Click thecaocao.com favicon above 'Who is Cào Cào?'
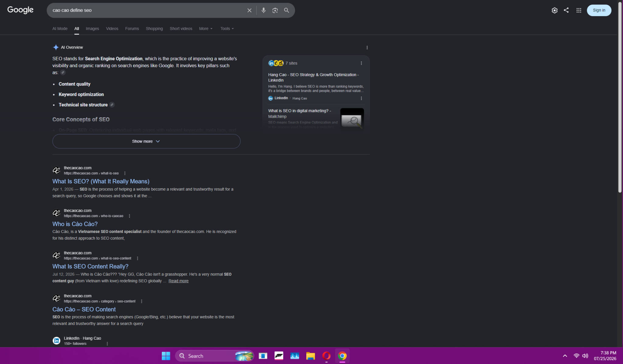The width and height of the screenshot is (623, 364). [56, 213]
